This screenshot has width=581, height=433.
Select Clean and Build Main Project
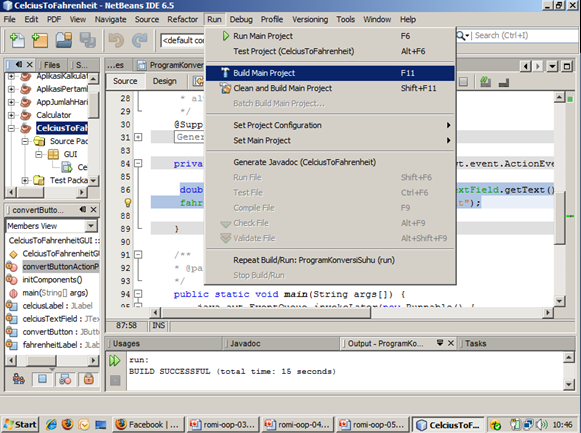pos(330,88)
